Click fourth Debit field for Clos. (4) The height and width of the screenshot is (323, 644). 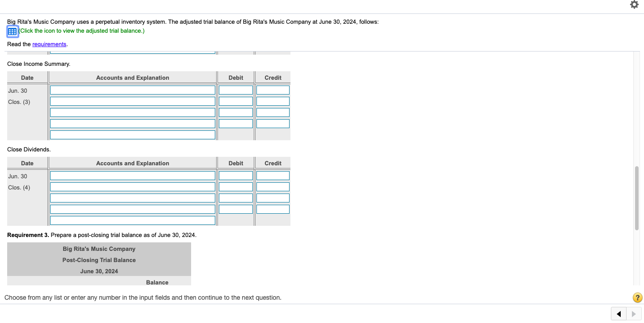[236, 209]
